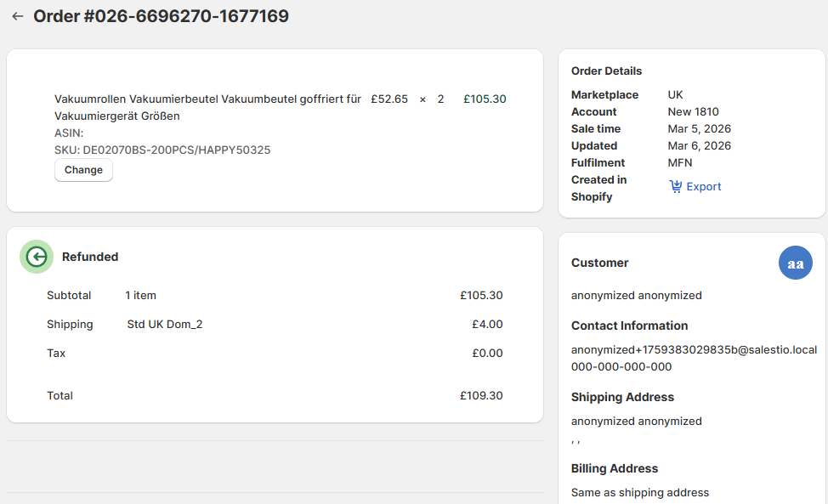The image size is (828, 504).
Task: Click the account value New 1810
Action: point(693,111)
